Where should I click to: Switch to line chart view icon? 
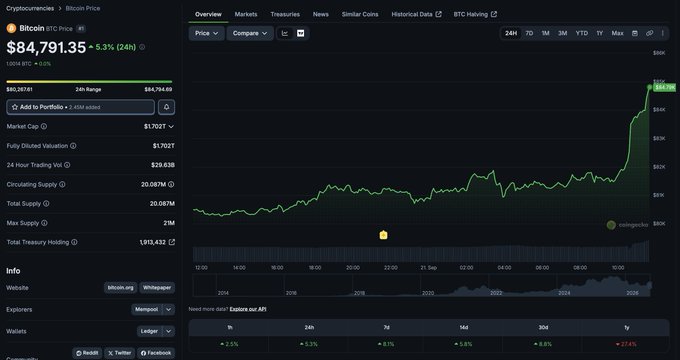click(x=285, y=33)
